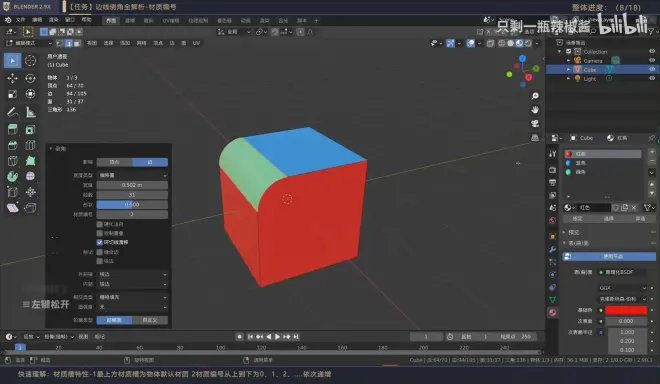
Task: Toggle camera view icon in viewport
Action: click(x=535, y=124)
